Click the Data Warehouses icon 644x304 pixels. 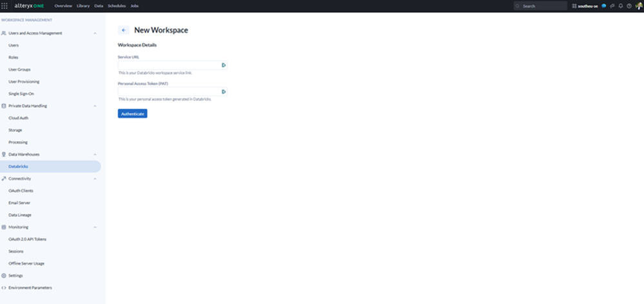tap(4, 155)
